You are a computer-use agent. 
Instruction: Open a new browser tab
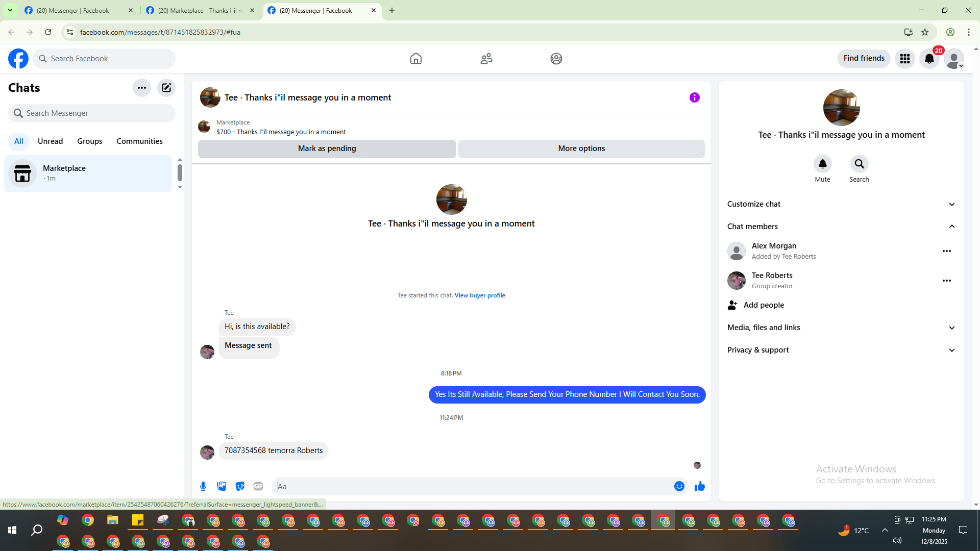[392, 10]
